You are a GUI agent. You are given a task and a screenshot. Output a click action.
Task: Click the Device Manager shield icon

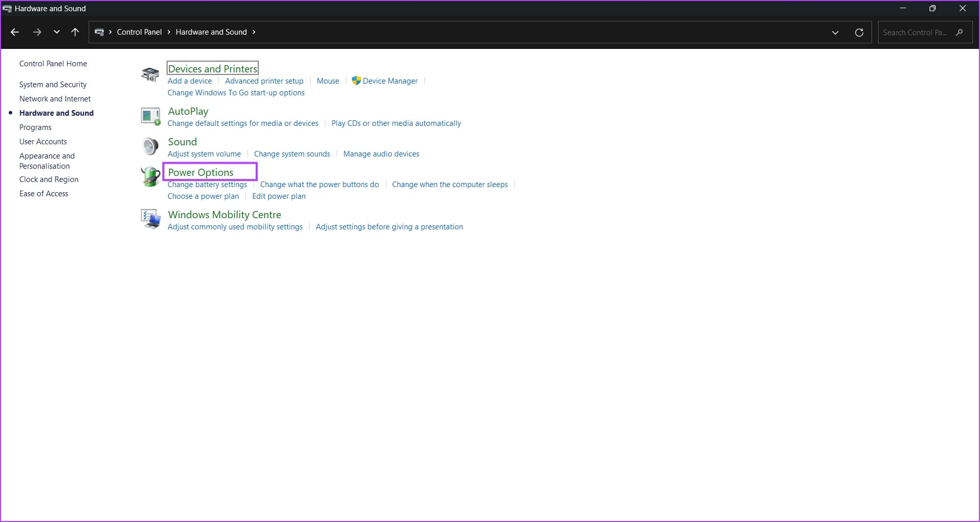pos(356,81)
